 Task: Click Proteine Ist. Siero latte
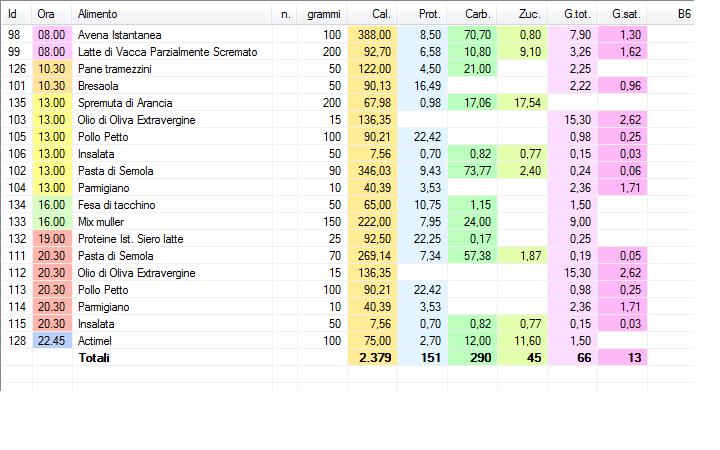click(130, 239)
